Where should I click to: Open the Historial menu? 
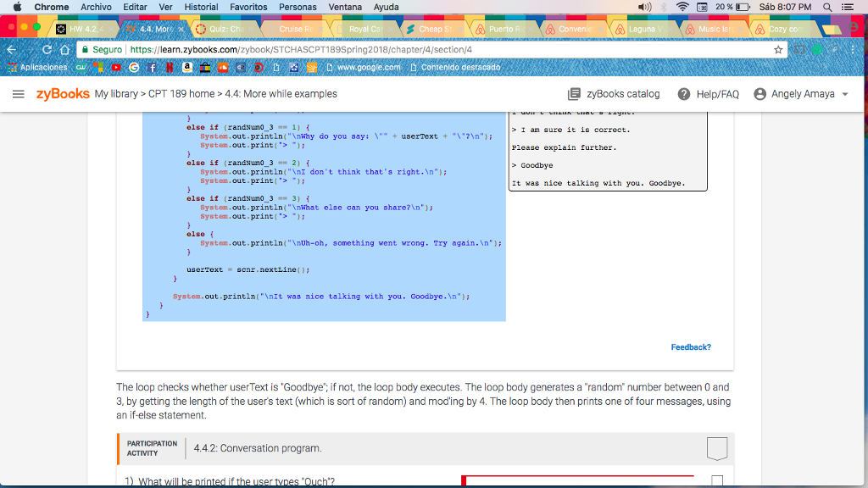201,6
